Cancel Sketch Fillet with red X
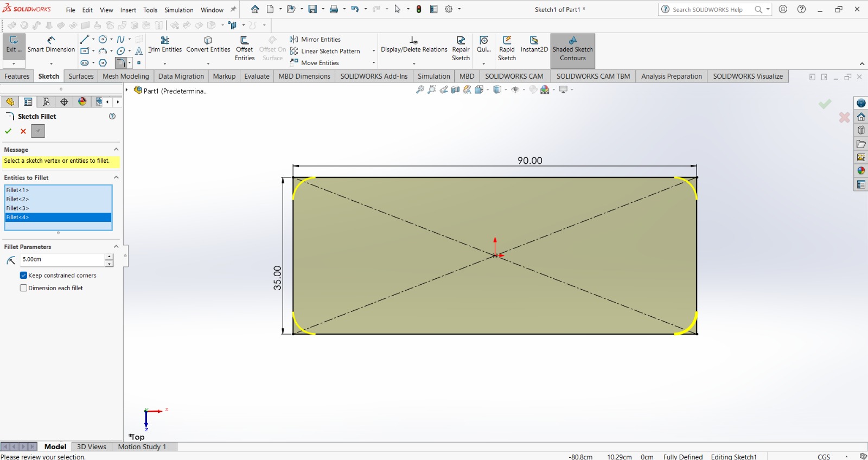 point(23,131)
